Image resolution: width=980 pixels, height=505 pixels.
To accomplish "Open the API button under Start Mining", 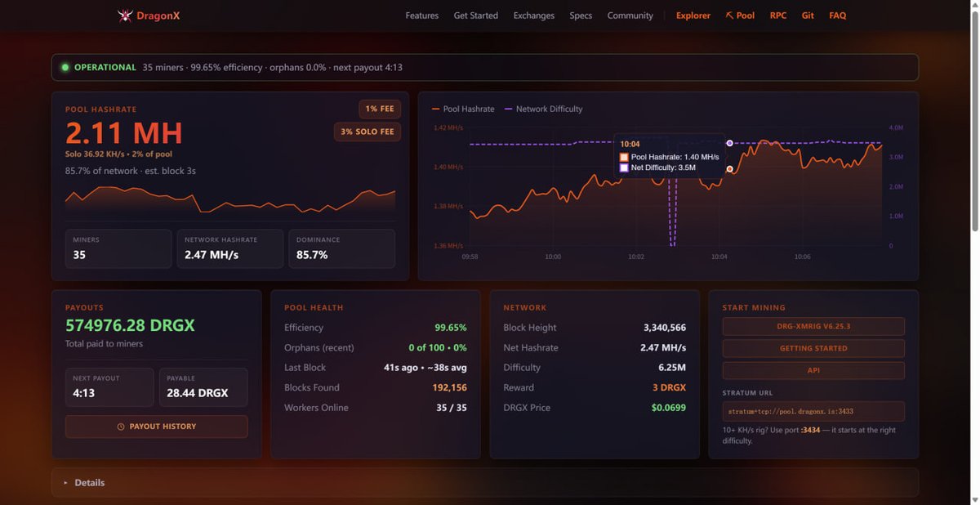I will (813, 370).
